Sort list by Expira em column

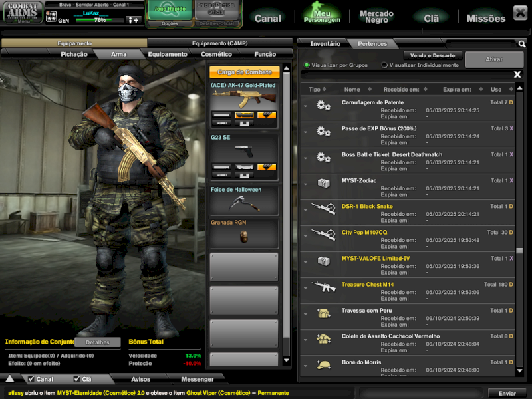(462, 90)
